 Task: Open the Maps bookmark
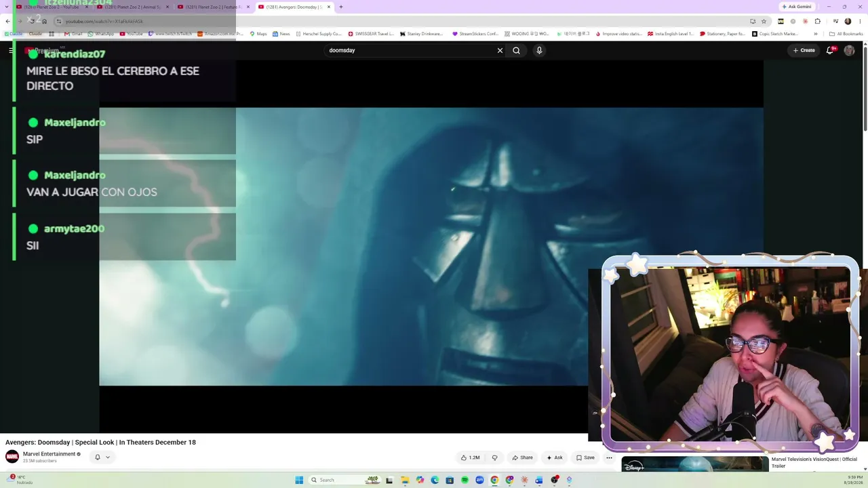258,34
